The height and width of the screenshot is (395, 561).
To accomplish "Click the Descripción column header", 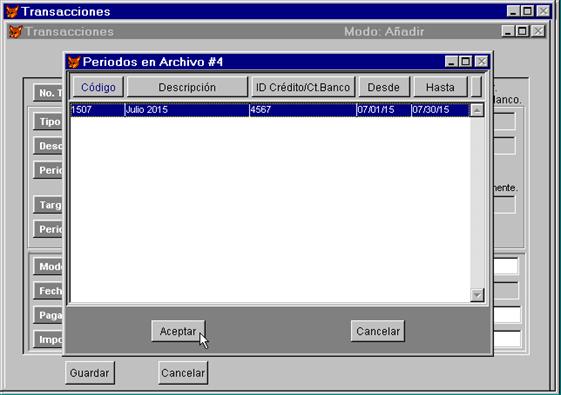I will coord(187,87).
